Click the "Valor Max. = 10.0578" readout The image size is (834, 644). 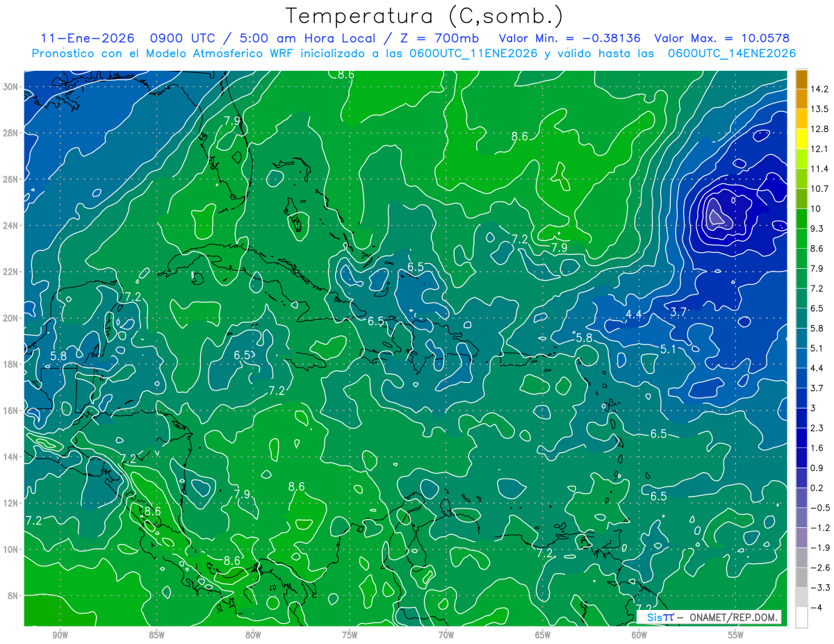coord(722,38)
